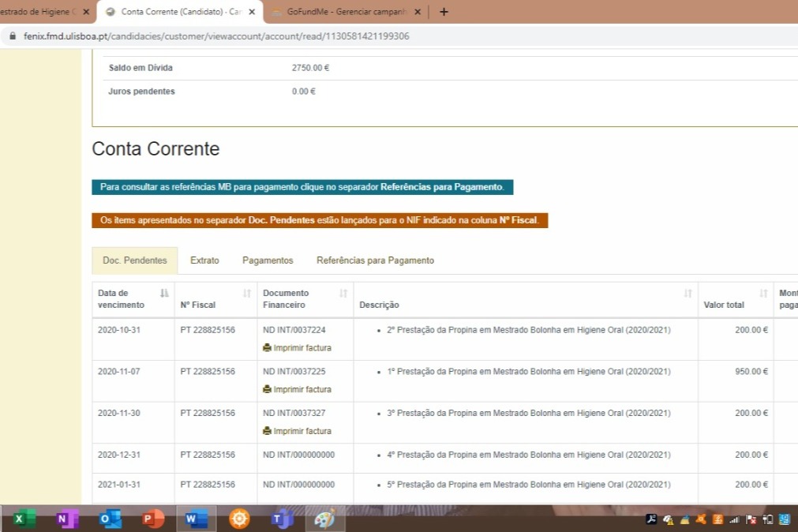This screenshot has height=532, width=798.
Task: Open Microsoft Teams from the taskbar
Action: click(x=282, y=519)
